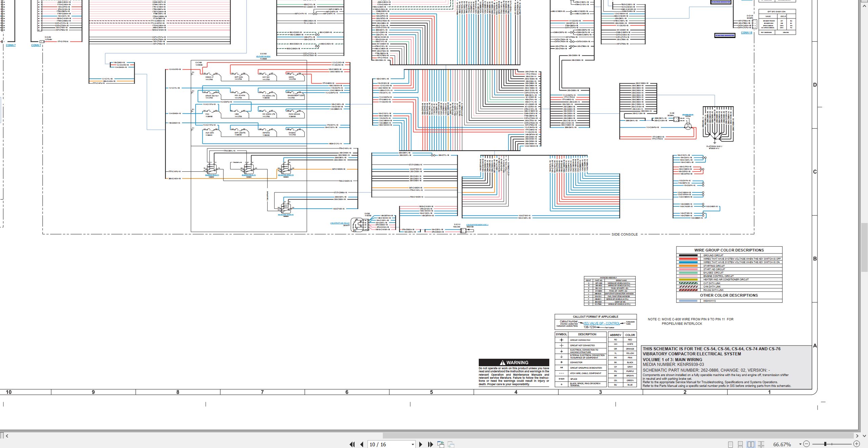This screenshot has height=448, width=868.
Task: Click the next view navigation icon
Action: pos(451,444)
